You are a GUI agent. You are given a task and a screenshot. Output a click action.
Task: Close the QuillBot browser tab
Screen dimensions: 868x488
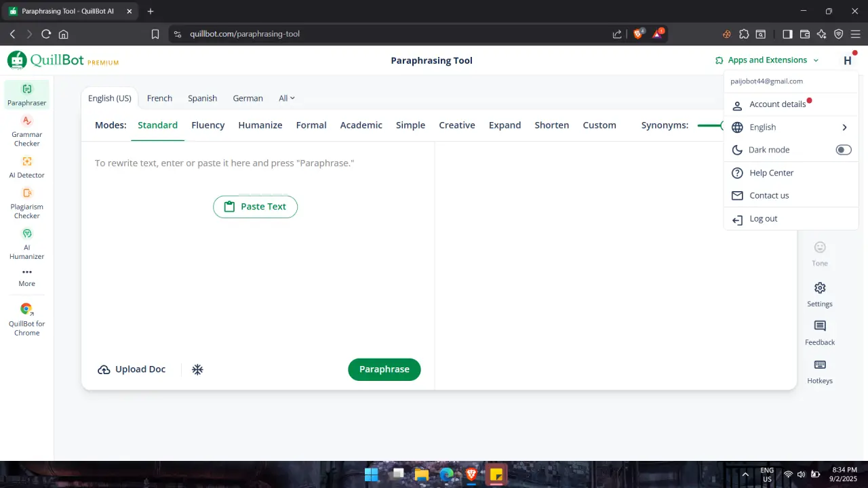[129, 11]
